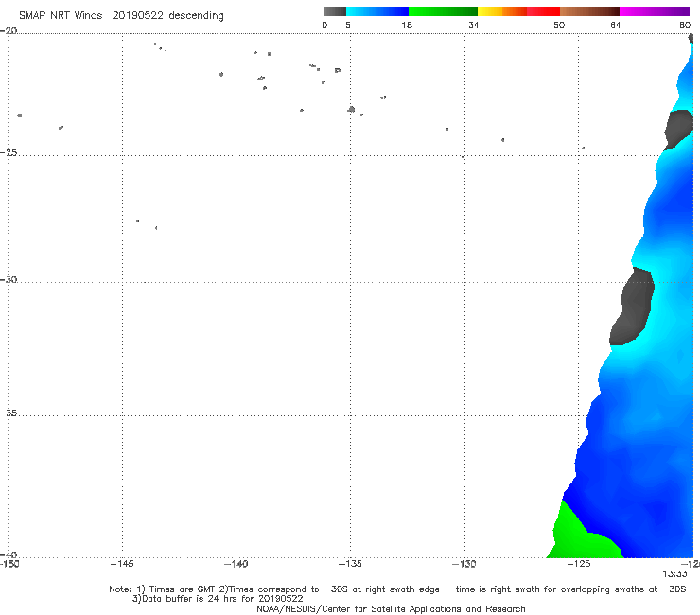This screenshot has width=700, height=615.
Task: Click the island pair below -25 near -144 longitude
Action: 147,224
